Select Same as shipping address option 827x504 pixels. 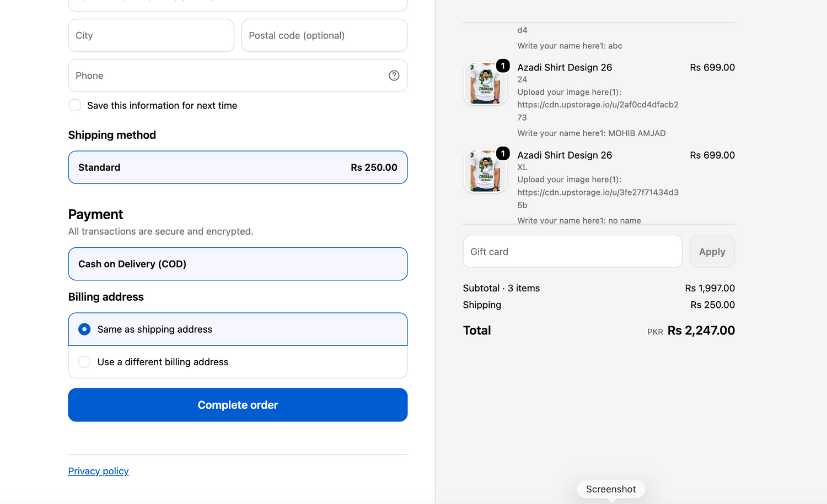[238, 329]
